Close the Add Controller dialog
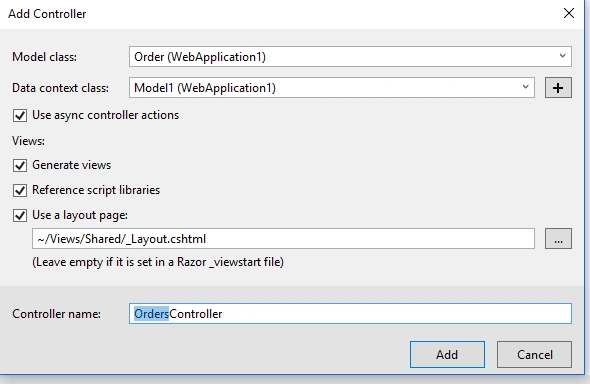 (569, 13)
